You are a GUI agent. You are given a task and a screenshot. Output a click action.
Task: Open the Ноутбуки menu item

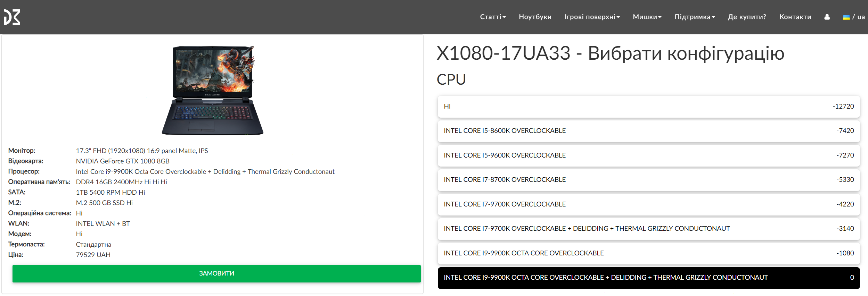pyautogui.click(x=535, y=17)
